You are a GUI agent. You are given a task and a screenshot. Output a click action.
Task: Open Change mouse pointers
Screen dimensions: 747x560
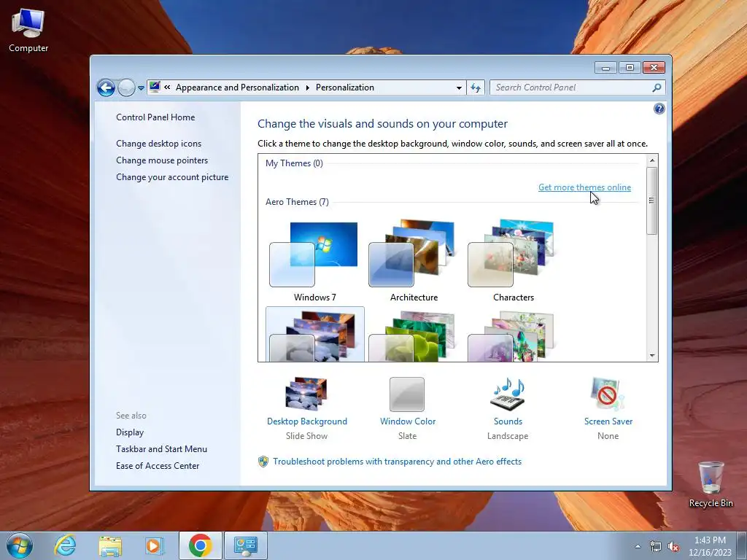(x=162, y=160)
